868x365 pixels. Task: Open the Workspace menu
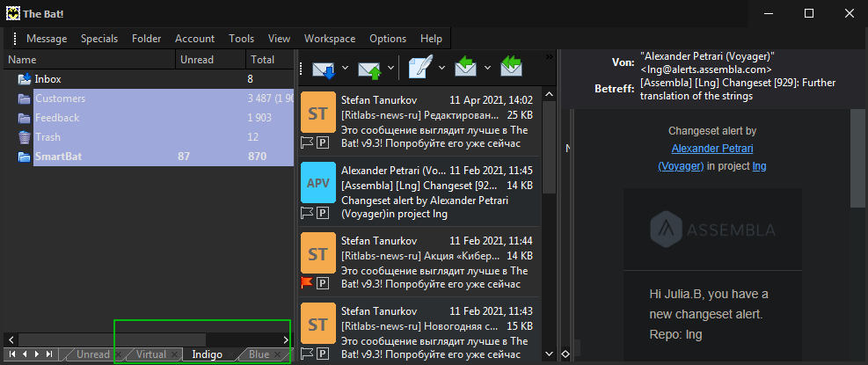click(x=330, y=39)
